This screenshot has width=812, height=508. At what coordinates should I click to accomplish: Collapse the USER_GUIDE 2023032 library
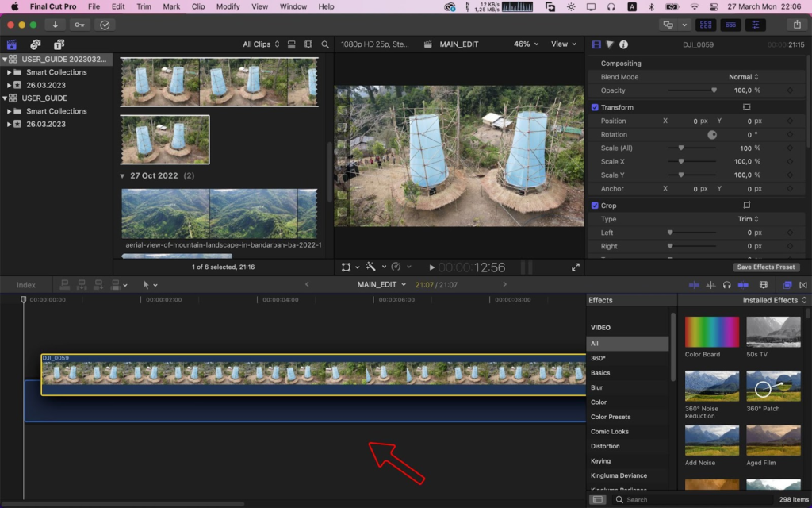(x=5, y=59)
